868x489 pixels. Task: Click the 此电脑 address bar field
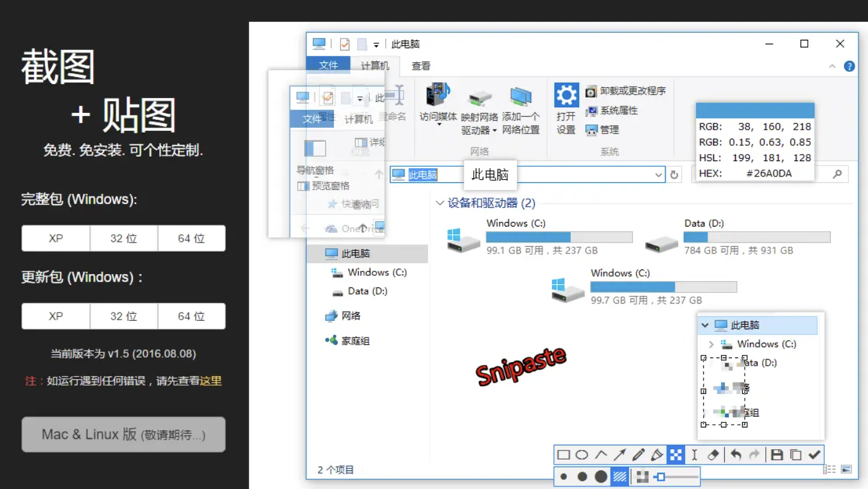tap(526, 175)
